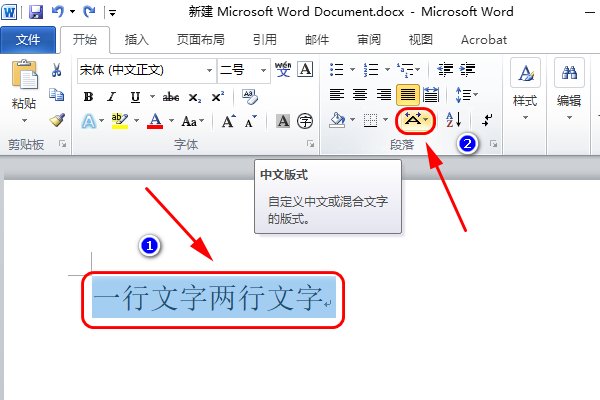
Task: Toggle Italic formatting
Action: pos(111,97)
